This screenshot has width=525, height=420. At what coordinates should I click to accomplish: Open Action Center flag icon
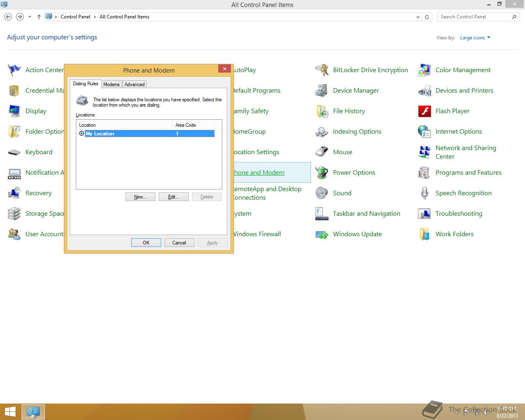(x=14, y=70)
